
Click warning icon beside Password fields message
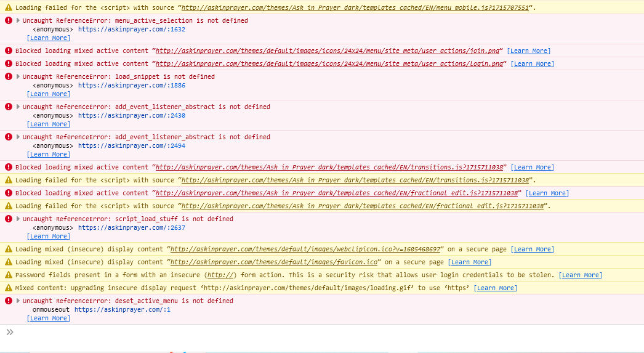tap(9, 275)
